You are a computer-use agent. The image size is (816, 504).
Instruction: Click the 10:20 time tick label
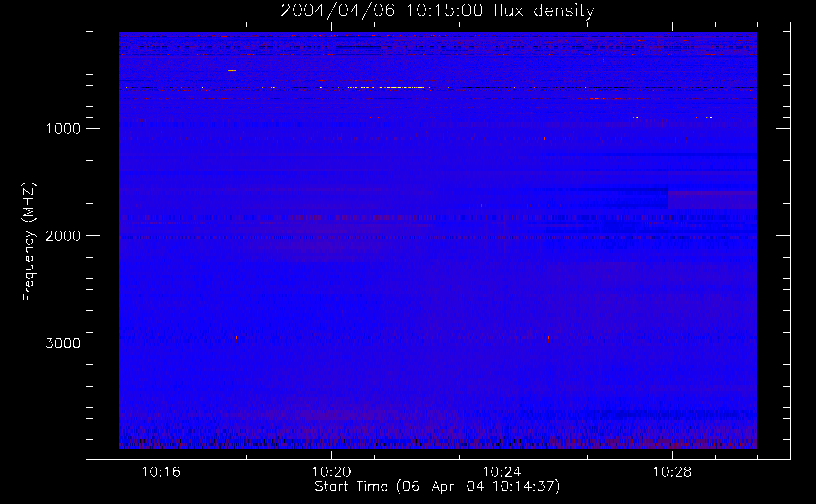[331, 472]
